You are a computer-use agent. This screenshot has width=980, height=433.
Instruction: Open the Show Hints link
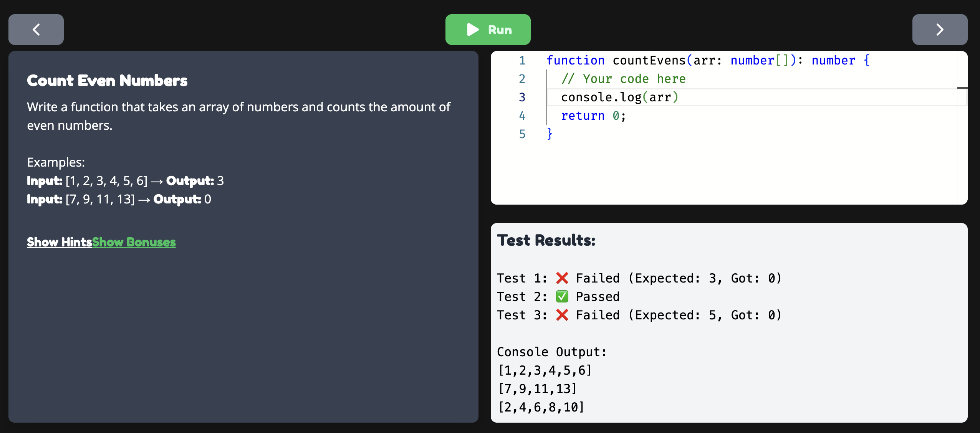59,242
